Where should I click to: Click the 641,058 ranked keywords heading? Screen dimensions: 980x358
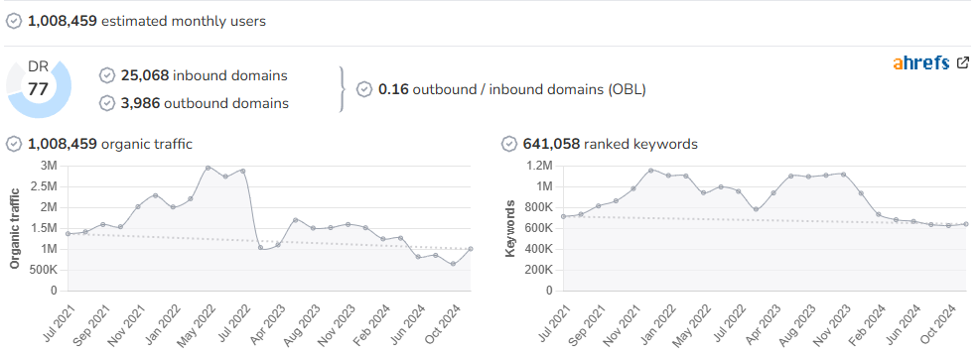(x=610, y=144)
